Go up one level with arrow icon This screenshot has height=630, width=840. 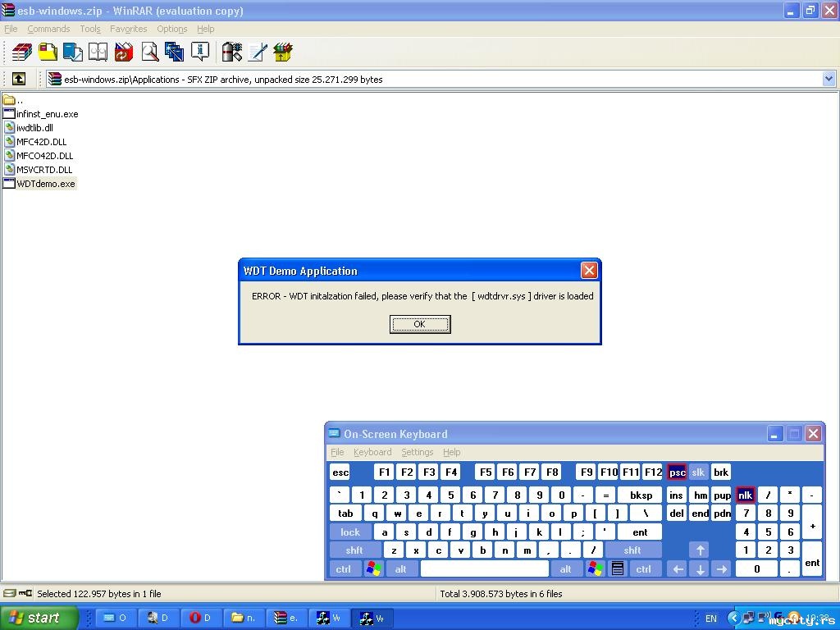tap(19, 80)
